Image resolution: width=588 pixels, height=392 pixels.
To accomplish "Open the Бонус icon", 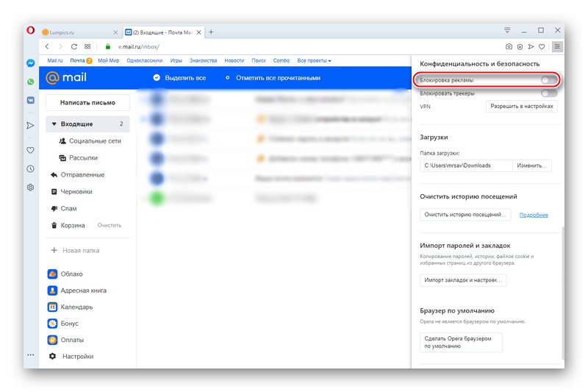I will point(52,324).
